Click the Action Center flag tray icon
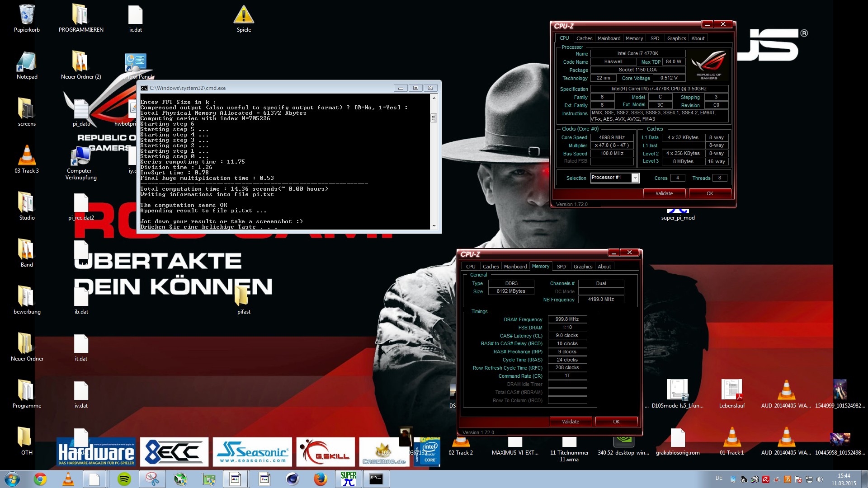Image resolution: width=868 pixels, height=488 pixels. coord(798,479)
